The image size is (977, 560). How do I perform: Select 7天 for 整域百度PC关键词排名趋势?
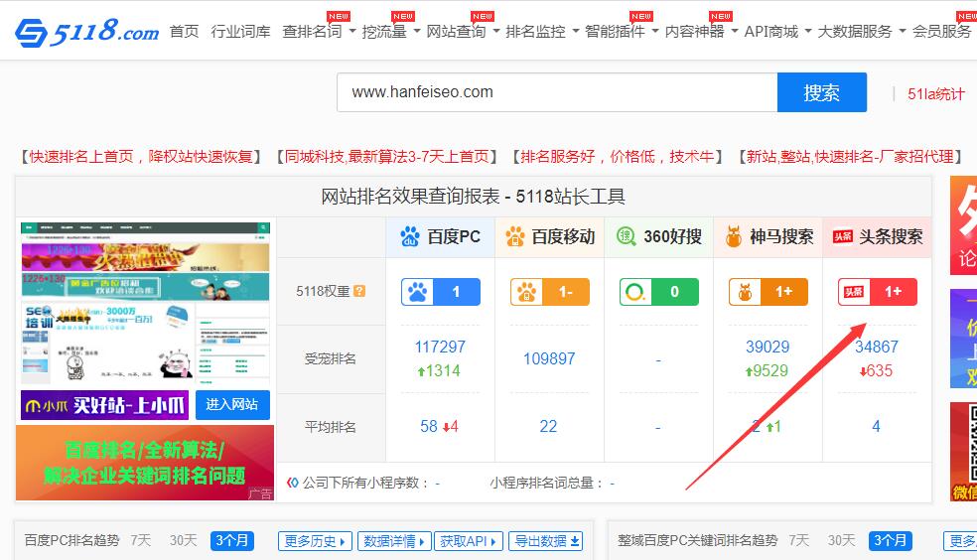(x=799, y=540)
